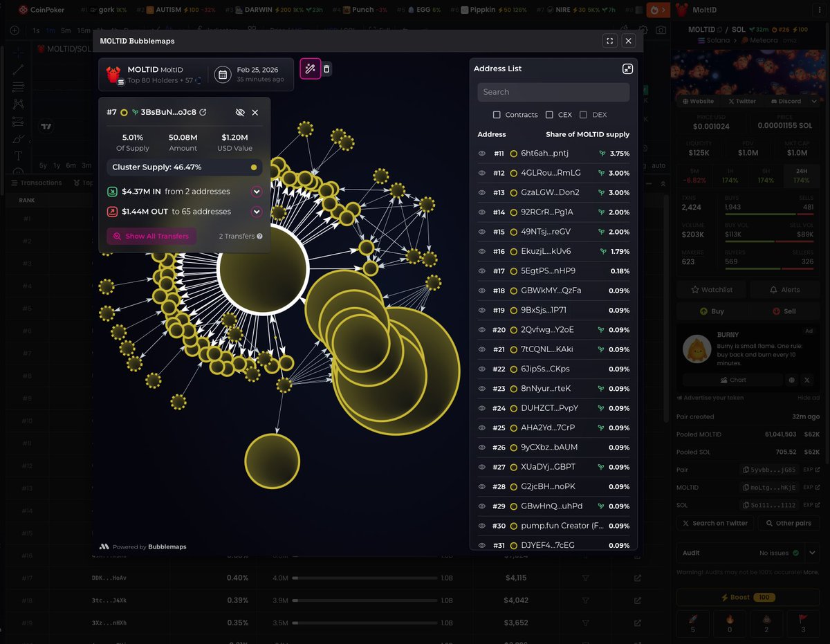Add token to Watchlist
830x644 pixels.
click(x=712, y=290)
